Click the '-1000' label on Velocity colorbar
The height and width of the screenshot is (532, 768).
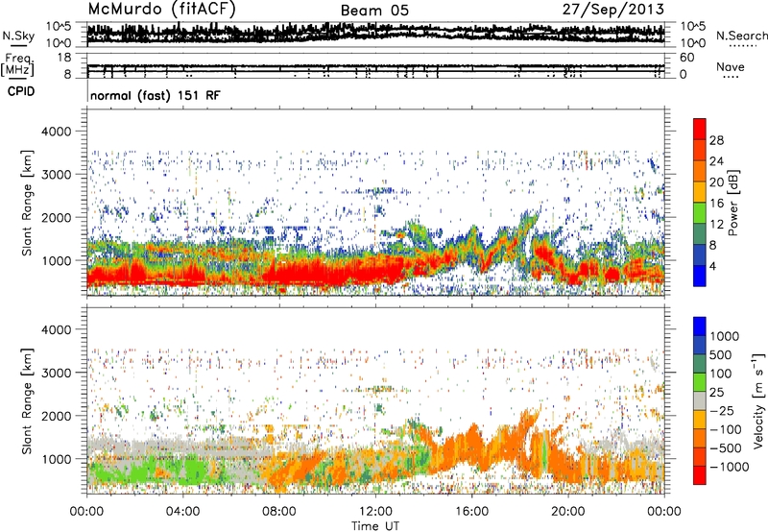[x=730, y=467]
